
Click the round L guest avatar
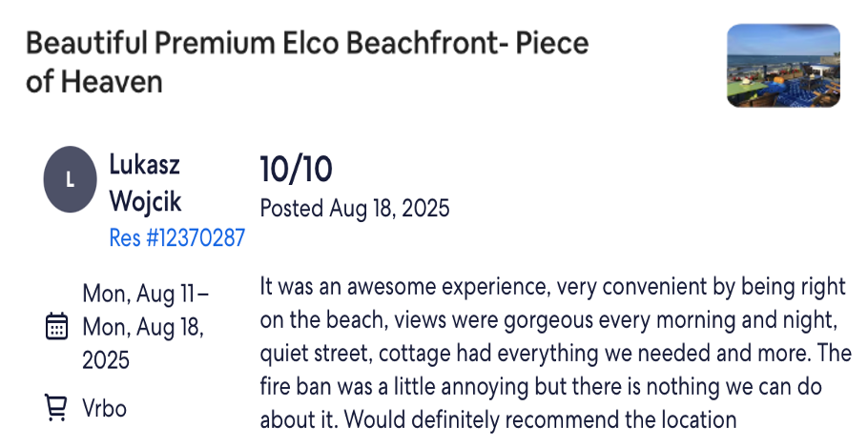(x=71, y=179)
